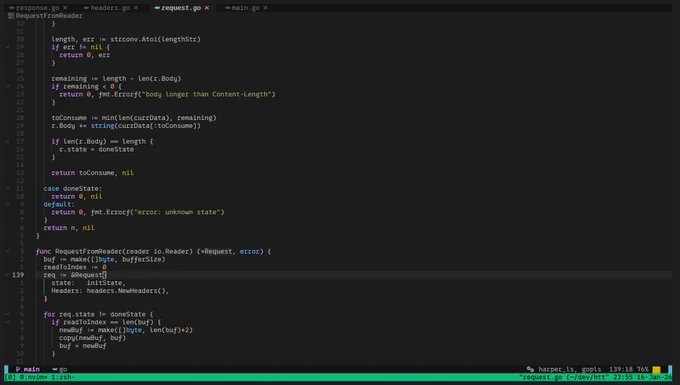Collapse the fold at 'req := &Request{'
Screen dimensions: 680x385
point(7,275)
